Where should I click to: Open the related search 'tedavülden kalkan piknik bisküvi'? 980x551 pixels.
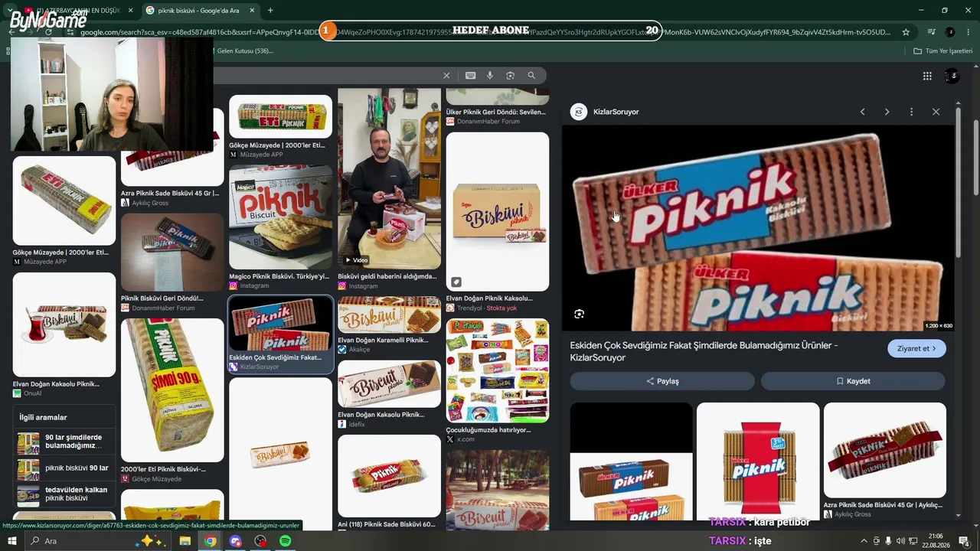64,494
